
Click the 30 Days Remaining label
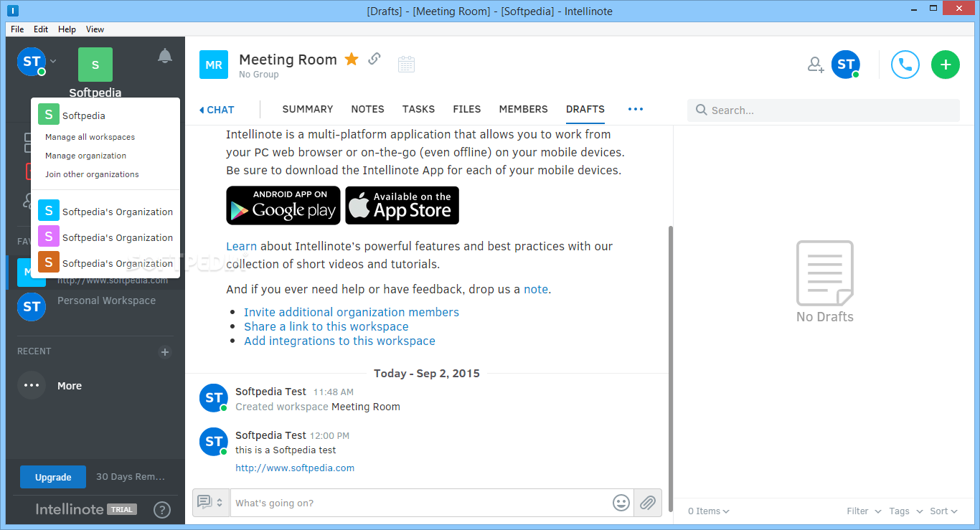[x=131, y=477]
